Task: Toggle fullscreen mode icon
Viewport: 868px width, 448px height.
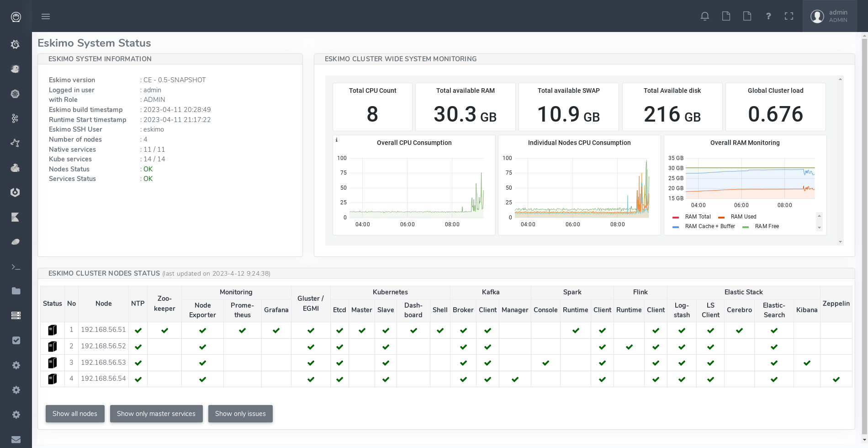Action: point(789,16)
